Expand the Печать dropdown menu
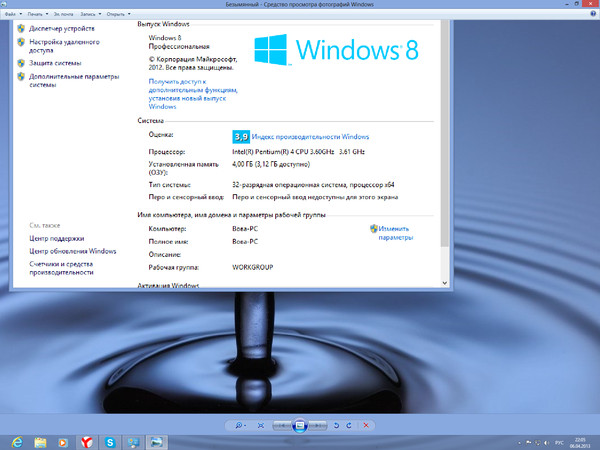The width and height of the screenshot is (600, 450). pyautogui.click(x=37, y=16)
